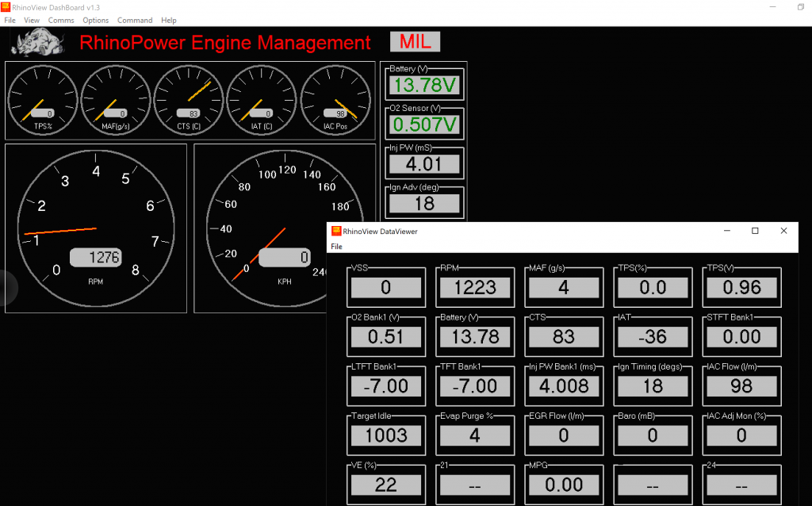Click the IAT (C) mini gauge
812x506 pixels.
262,100
